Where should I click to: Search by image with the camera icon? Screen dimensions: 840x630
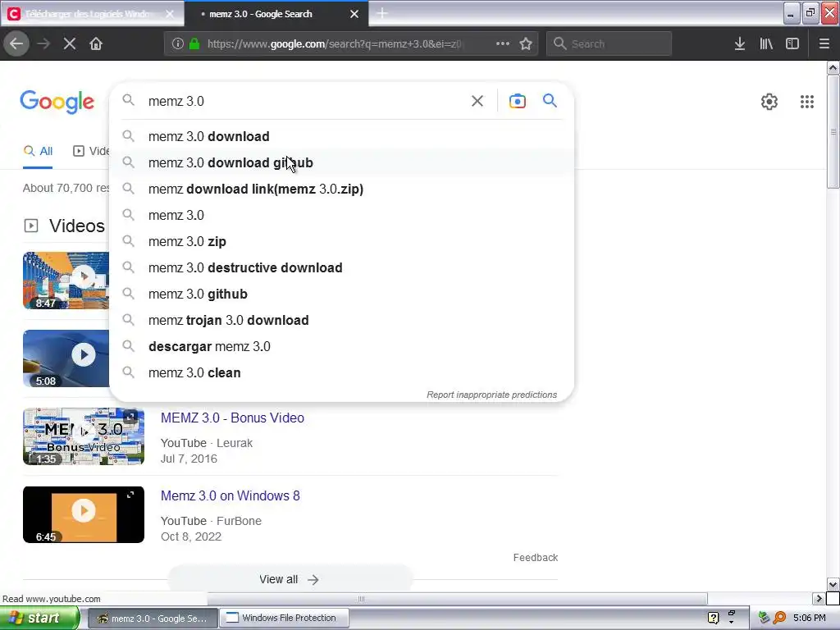pyautogui.click(x=517, y=101)
